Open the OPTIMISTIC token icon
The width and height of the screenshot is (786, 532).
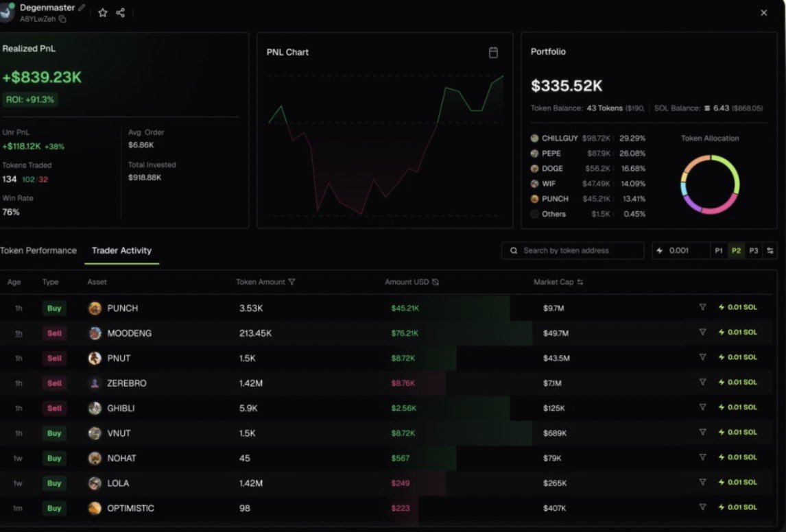[95, 509]
